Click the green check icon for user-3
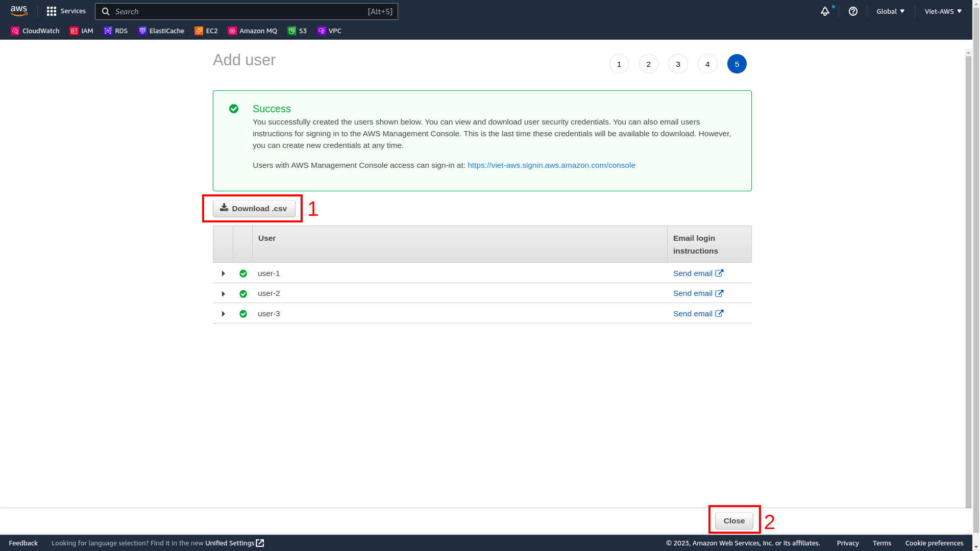The image size is (980, 551). point(243,314)
